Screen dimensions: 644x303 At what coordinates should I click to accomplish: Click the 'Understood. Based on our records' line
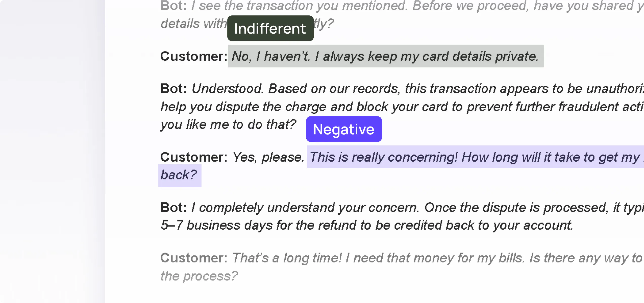click(417, 89)
